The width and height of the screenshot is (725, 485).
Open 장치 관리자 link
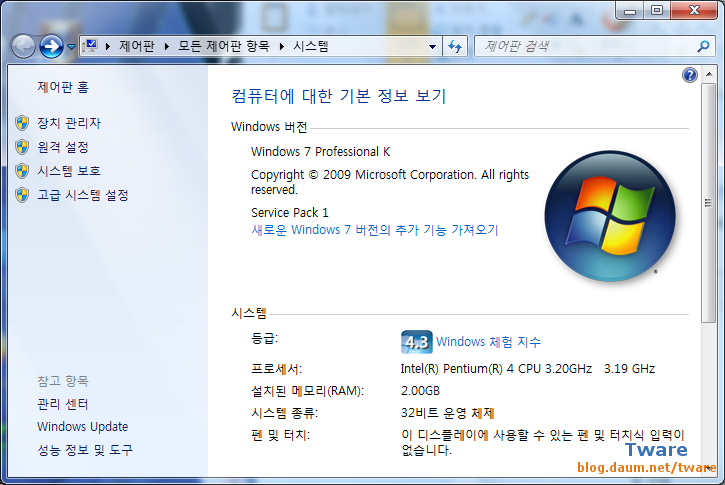69,123
